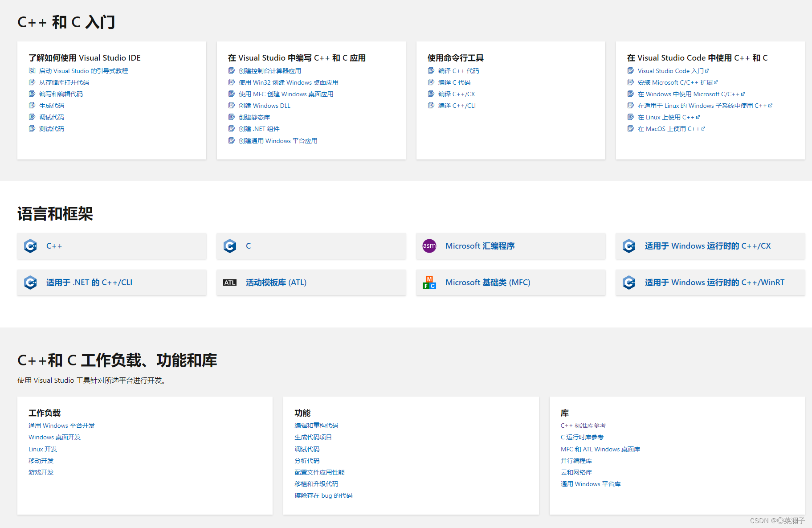
Task: Open 生成代码项目 feature link
Action: [313, 437]
